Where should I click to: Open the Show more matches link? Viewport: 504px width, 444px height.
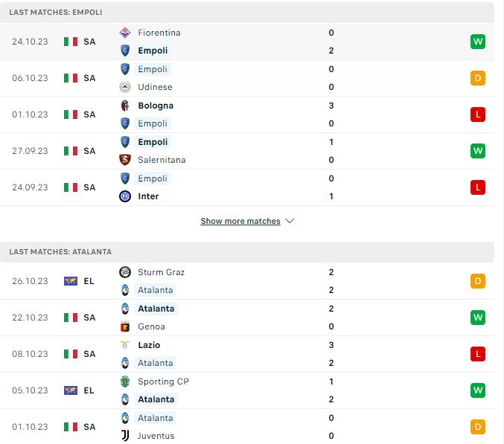coord(240,221)
